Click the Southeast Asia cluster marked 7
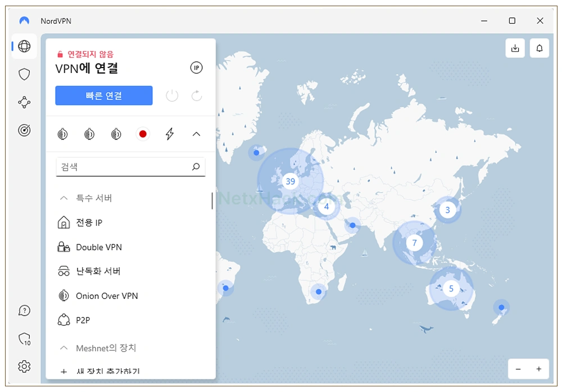This screenshot has width=562, height=392. (x=414, y=243)
